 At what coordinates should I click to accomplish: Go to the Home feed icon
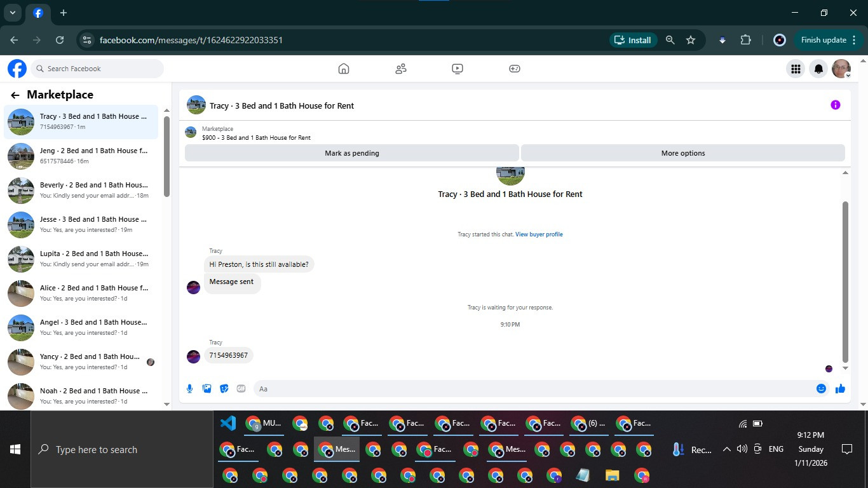(344, 69)
